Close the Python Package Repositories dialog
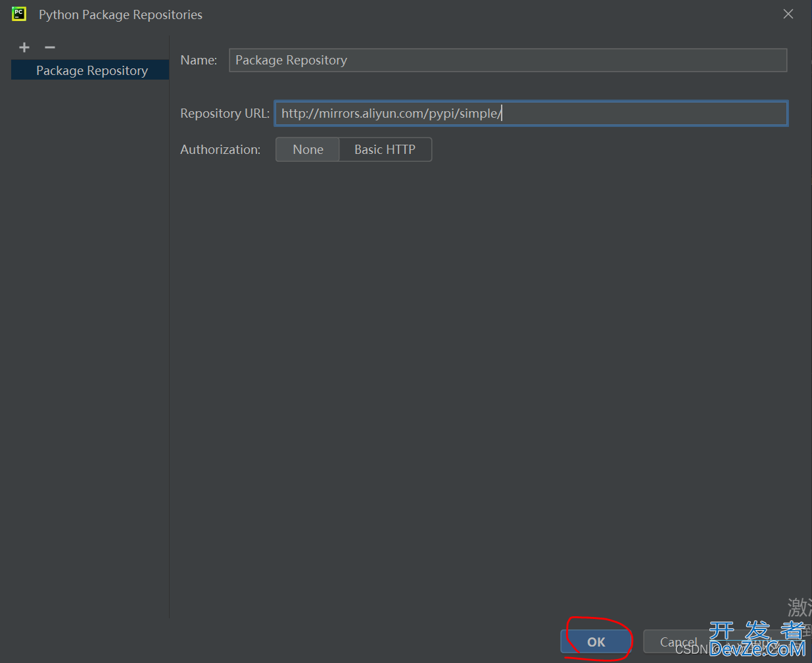 pyautogui.click(x=788, y=14)
